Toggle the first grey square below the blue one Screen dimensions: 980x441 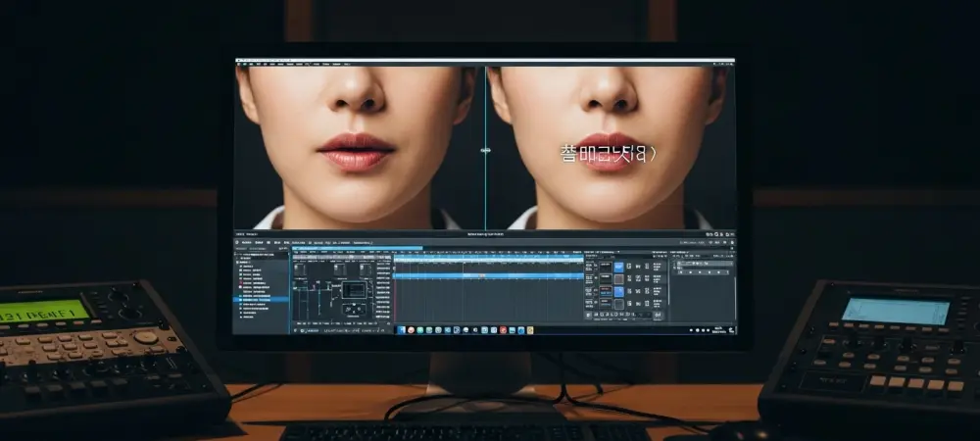(x=618, y=279)
